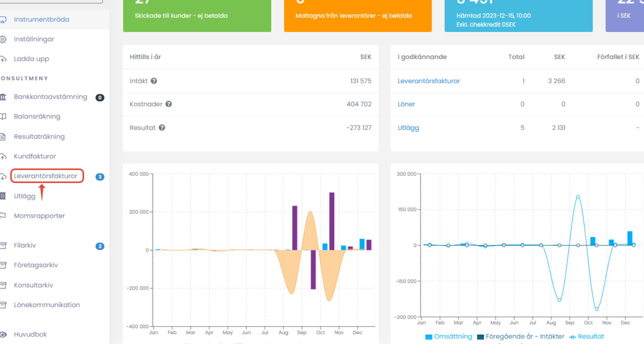Viewport: 644px width, 344px height.
Task: Select Leverantörsfakturor in the sidebar menu
Action: pos(45,176)
